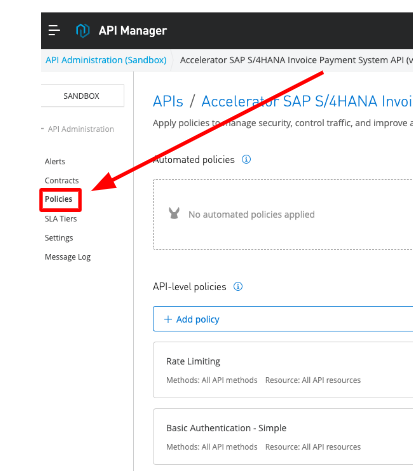Open Alerts in the sidebar
Image resolution: width=413 pixels, height=471 pixels.
pyautogui.click(x=55, y=162)
